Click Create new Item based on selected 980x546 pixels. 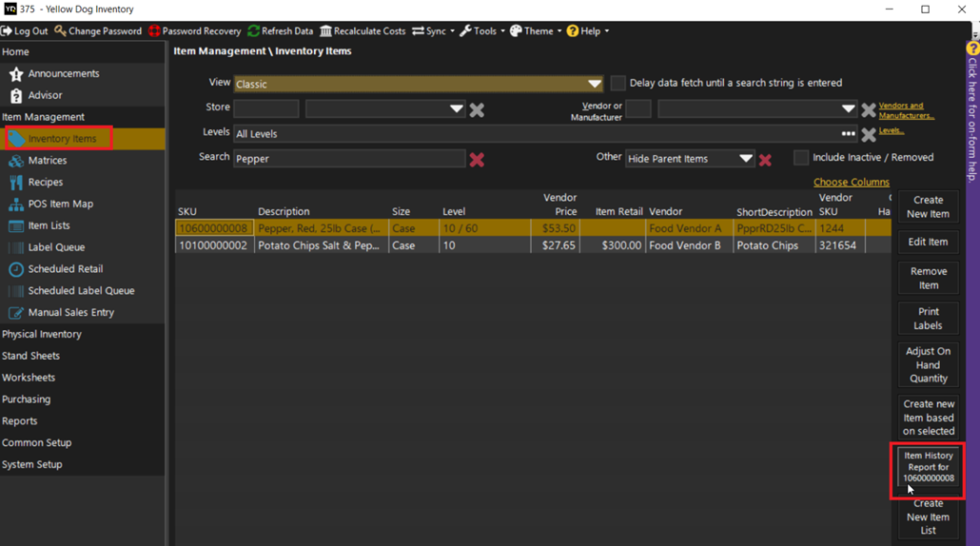coord(928,418)
